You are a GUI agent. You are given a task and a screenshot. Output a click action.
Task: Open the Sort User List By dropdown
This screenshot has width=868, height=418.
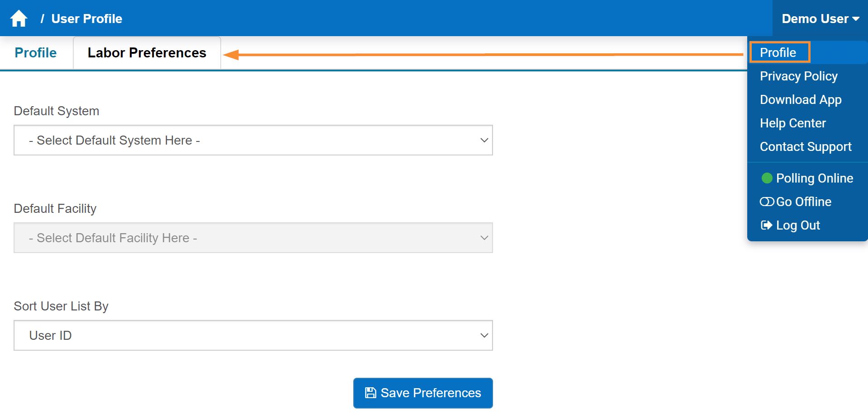253,336
